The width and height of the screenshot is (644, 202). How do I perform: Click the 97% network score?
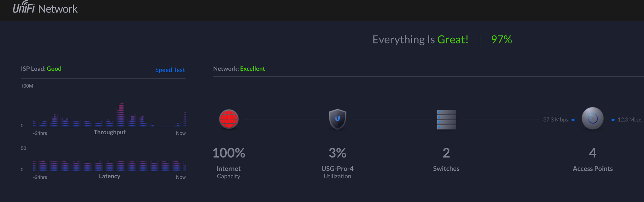[x=501, y=40]
